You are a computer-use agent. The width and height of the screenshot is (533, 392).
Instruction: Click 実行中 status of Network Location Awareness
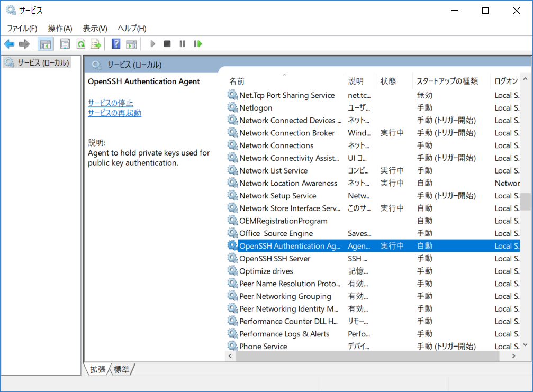click(392, 183)
